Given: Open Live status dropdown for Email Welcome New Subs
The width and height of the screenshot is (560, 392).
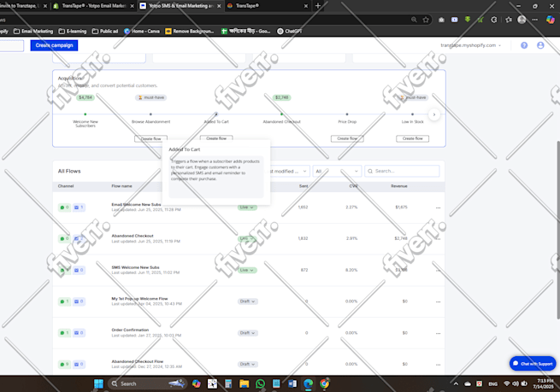Looking at the screenshot, I should click(247, 208).
